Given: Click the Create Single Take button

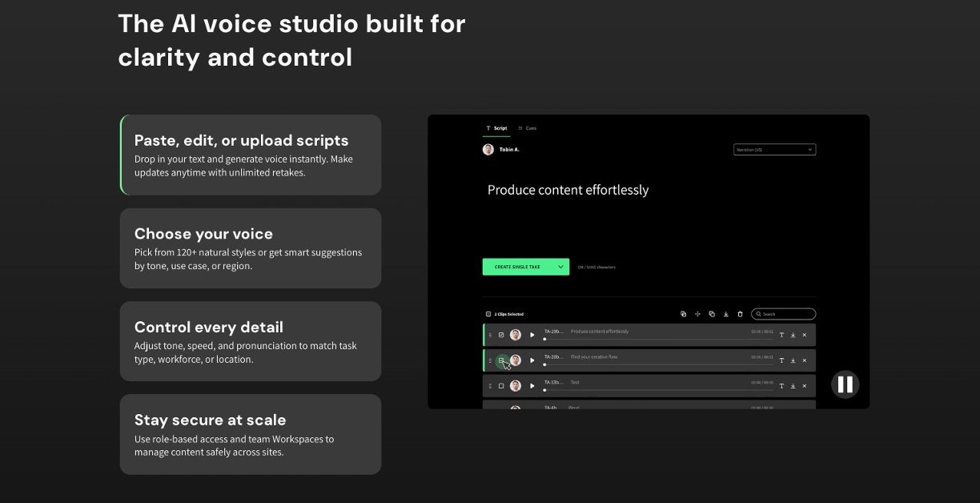Looking at the screenshot, I should [x=517, y=267].
